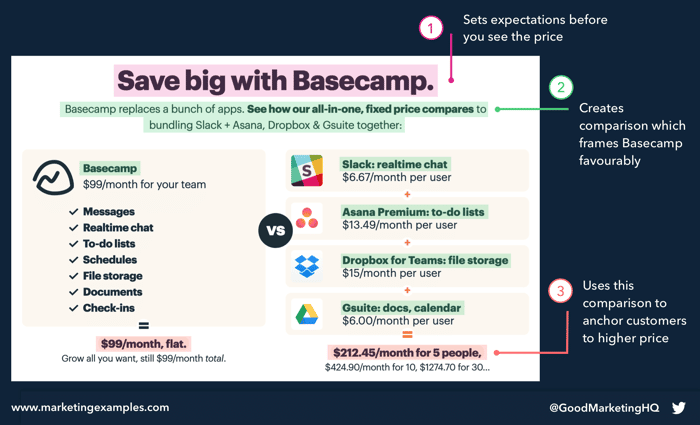Click the red number 3 annotation circle

point(560,291)
